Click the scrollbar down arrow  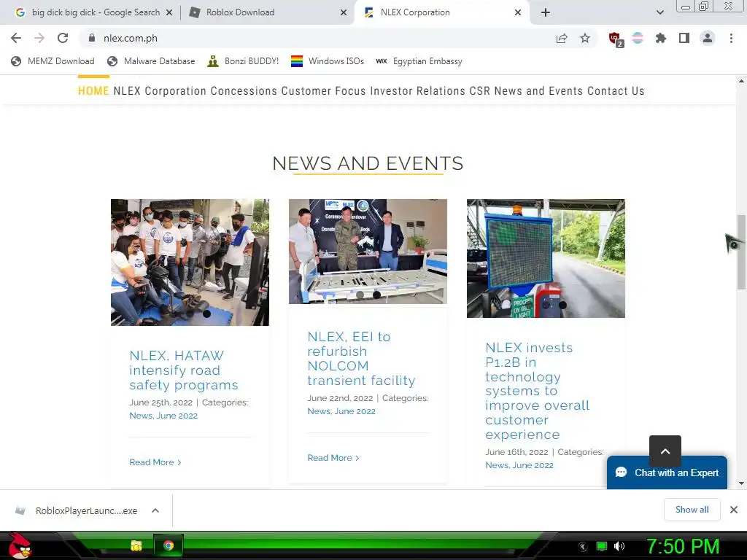point(741,483)
